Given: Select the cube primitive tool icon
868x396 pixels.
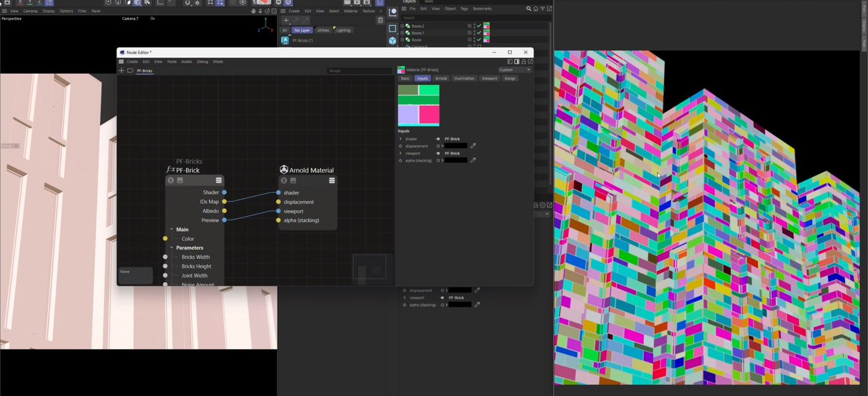Looking at the screenshot, I should point(392,41).
